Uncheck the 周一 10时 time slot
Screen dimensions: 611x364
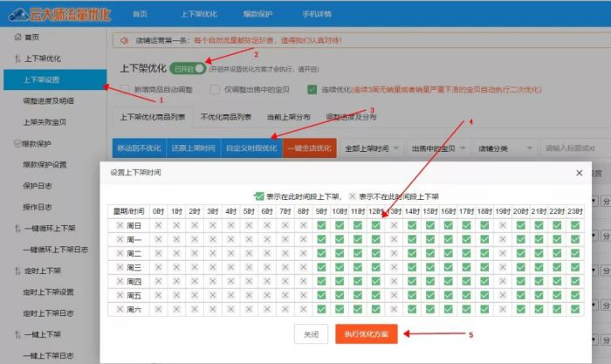point(340,239)
